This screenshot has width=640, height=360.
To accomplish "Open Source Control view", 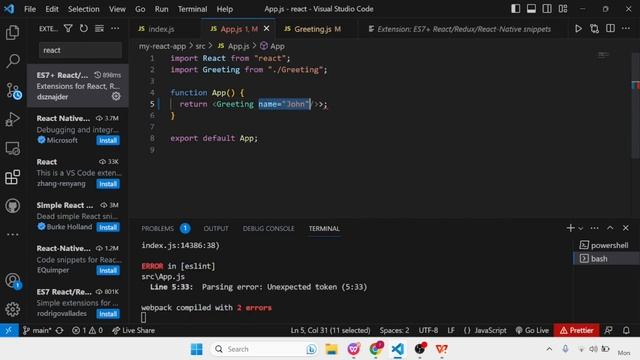I will [13, 91].
